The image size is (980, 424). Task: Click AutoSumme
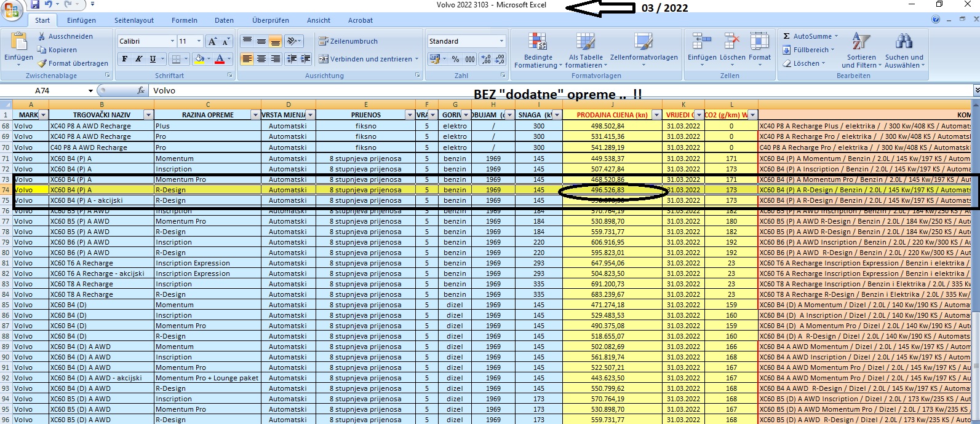810,36
